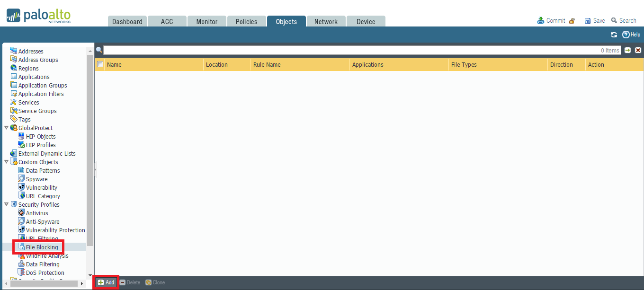Click the Save disk icon
This screenshot has width=644, height=290.
point(588,21)
